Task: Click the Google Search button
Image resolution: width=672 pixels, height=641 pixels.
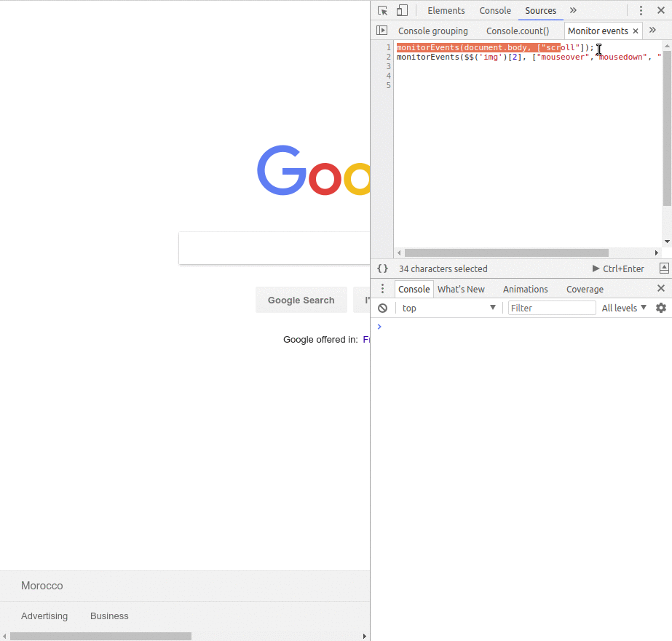Action: tap(301, 300)
